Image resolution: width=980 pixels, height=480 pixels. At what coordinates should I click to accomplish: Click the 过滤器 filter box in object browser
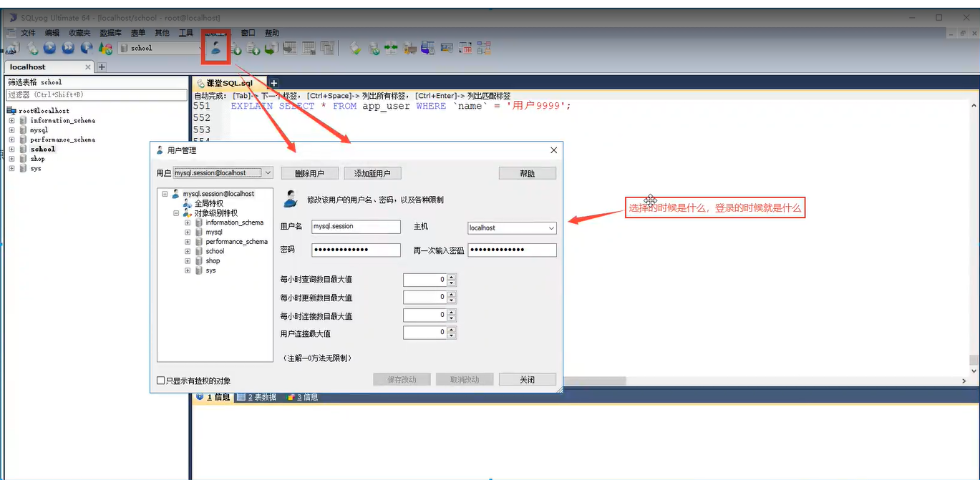pos(97,94)
